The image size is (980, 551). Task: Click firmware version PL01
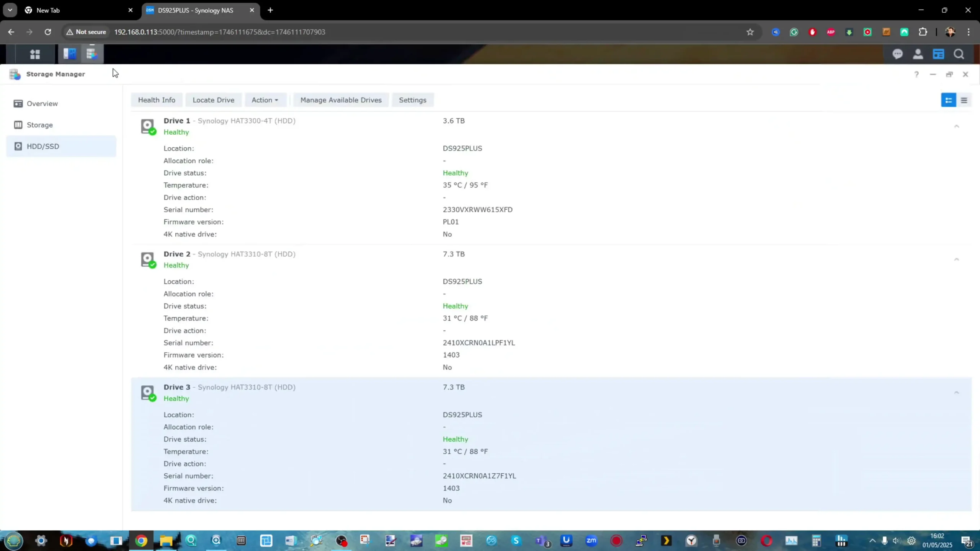click(451, 222)
